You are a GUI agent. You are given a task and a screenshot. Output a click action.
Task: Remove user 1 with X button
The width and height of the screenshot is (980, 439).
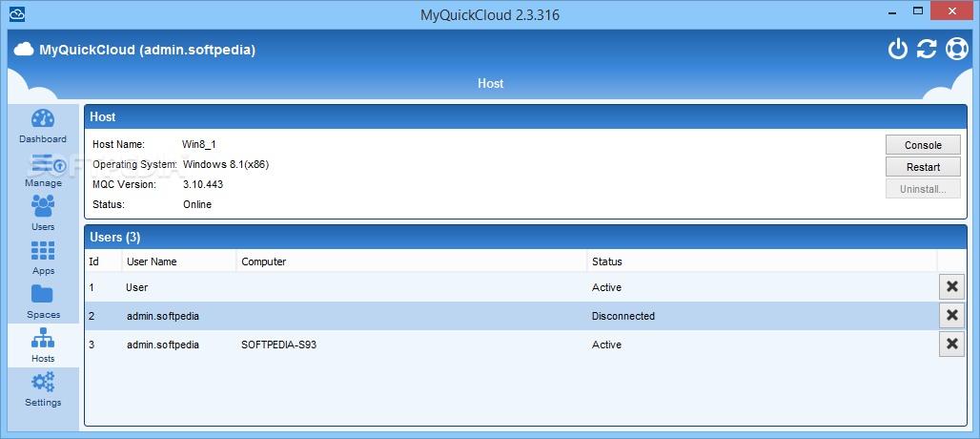click(951, 286)
